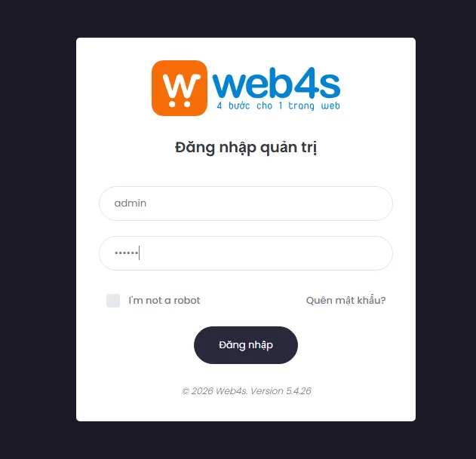Focus the username field containing admin
This screenshot has width=476, height=459.
tap(246, 203)
